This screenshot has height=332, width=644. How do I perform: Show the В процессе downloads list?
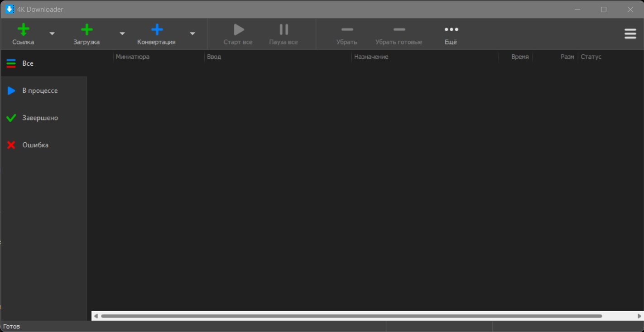pyautogui.click(x=43, y=91)
